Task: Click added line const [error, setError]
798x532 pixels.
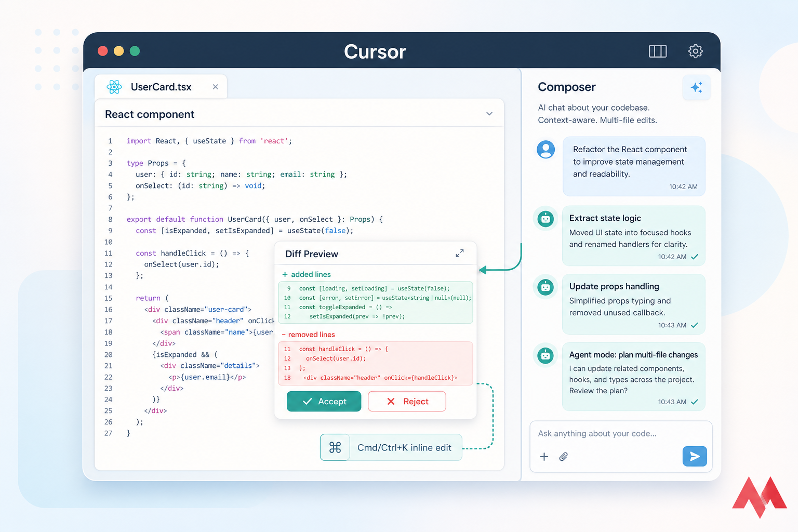Action: 385,298
